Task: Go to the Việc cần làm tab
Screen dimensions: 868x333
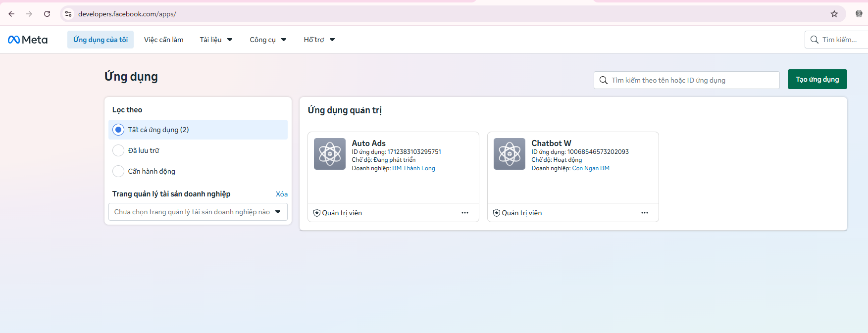Action: (163, 40)
